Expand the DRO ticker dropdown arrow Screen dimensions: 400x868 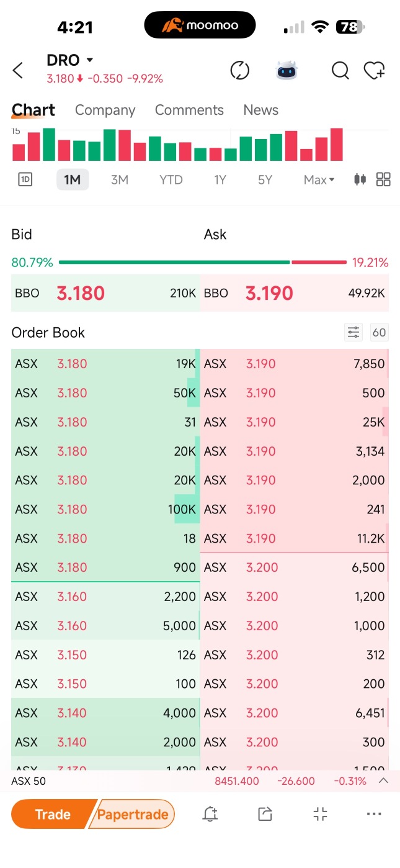pyautogui.click(x=89, y=60)
